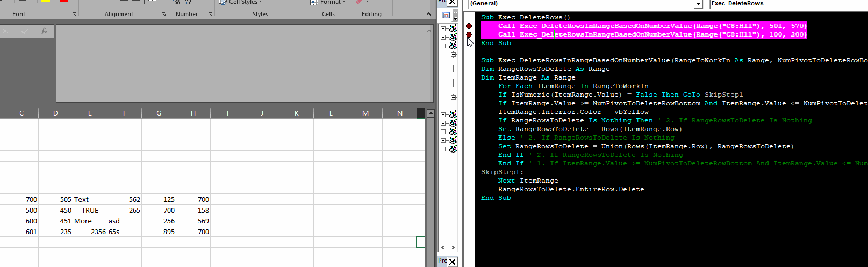Open the Cell Styles dropdown
The width and height of the screenshot is (868, 267).
[241, 2]
